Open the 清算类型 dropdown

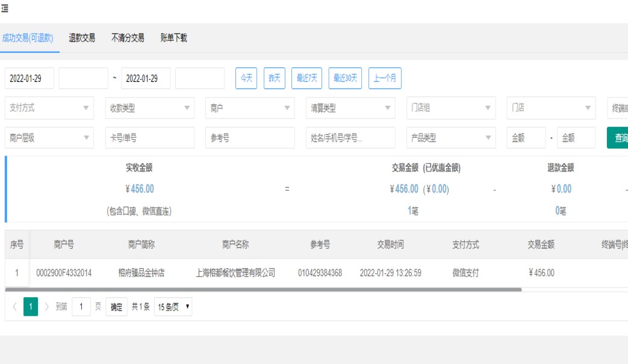tap(350, 108)
